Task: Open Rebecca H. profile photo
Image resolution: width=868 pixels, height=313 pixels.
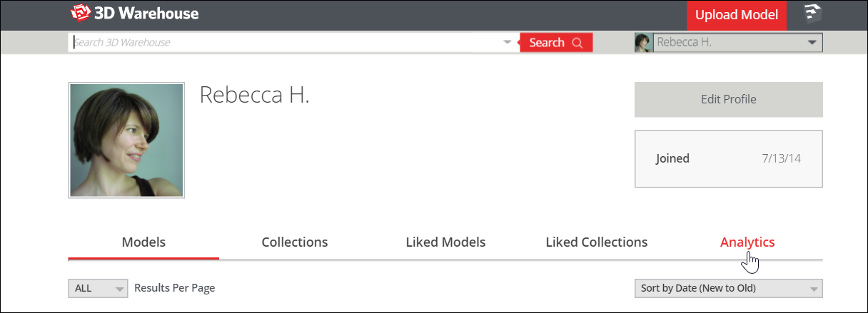Action: [126, 140]
